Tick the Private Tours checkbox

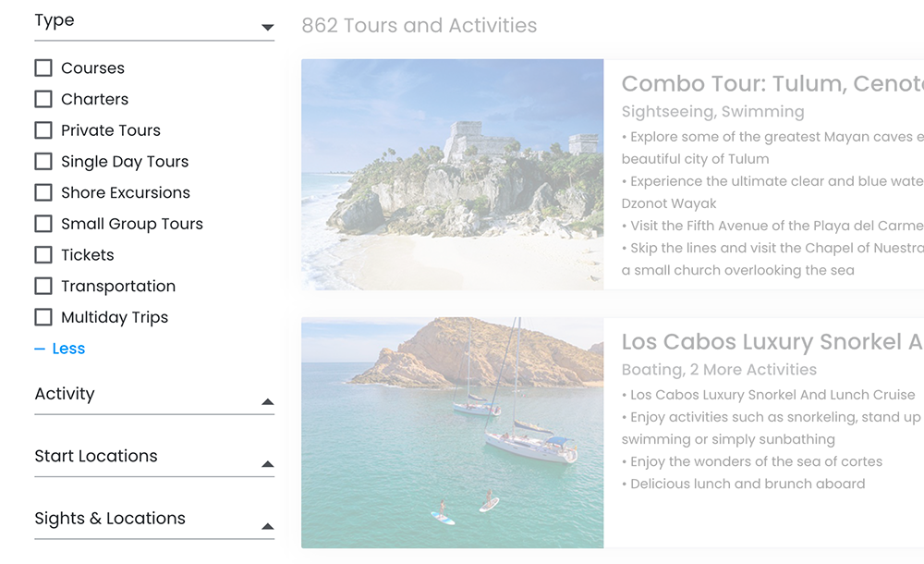43,130
